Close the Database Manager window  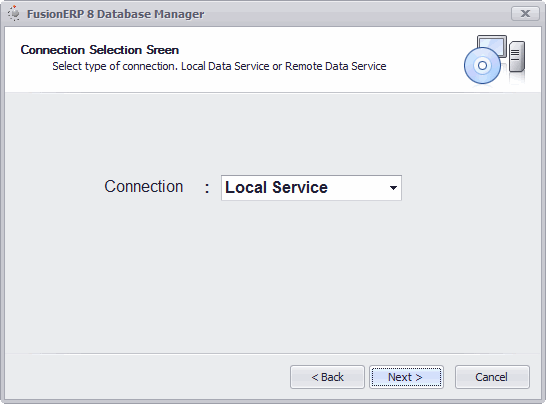(525, 14)
